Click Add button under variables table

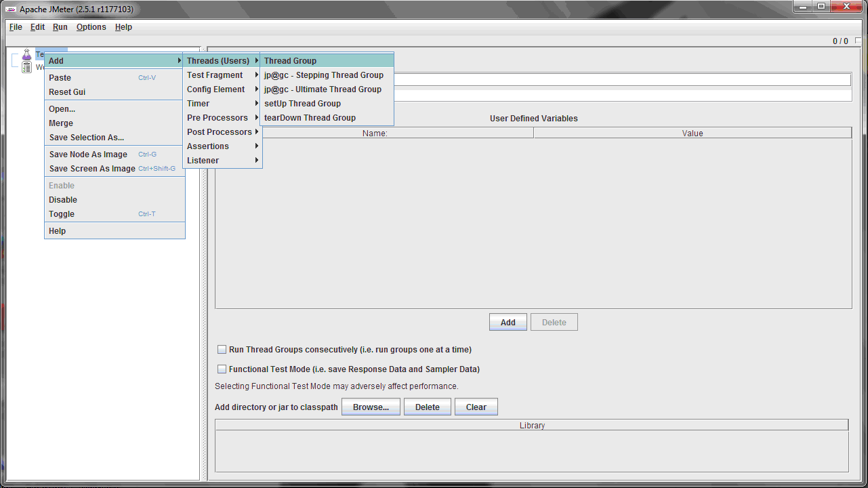coord(508,323)
